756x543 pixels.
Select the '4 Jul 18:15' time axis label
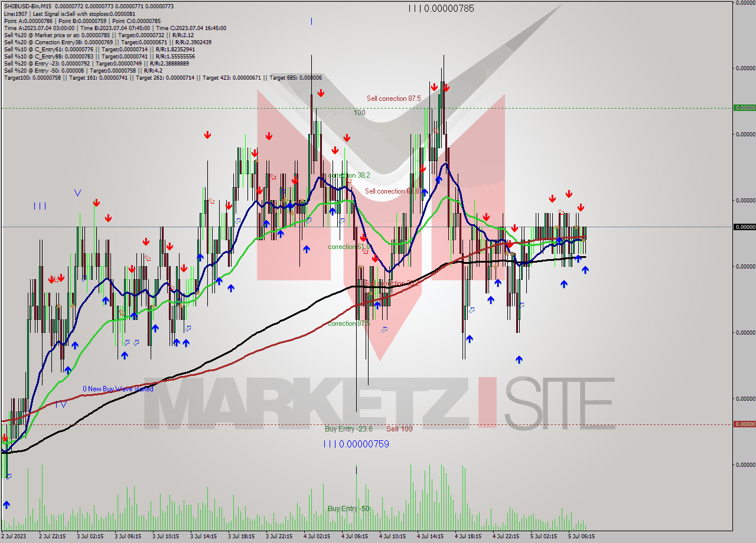(x=468, y=537)
